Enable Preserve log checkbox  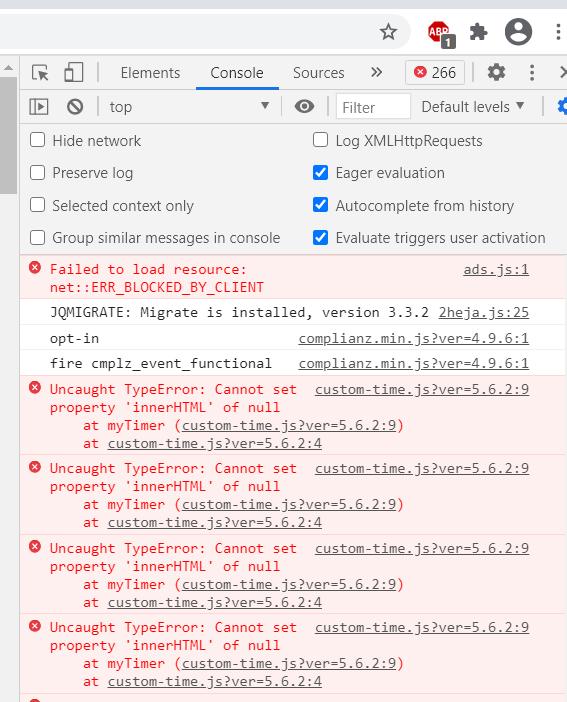pyautogui.click(x=37, y=172)
